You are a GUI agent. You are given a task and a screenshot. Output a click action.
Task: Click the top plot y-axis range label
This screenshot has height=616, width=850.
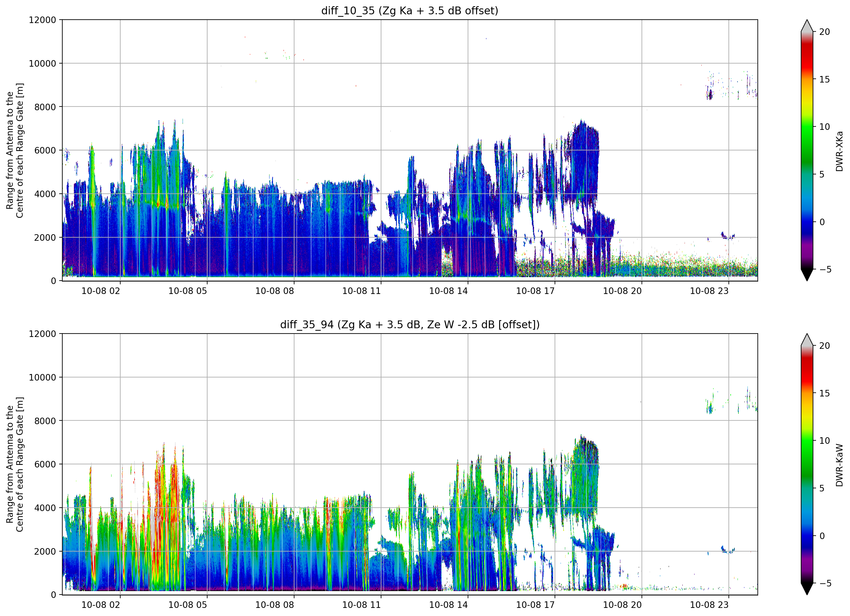pos(15,150)
